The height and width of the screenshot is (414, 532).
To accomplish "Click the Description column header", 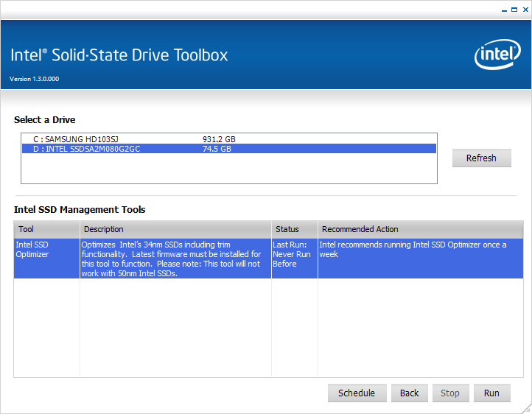I will tap(176, 230).
